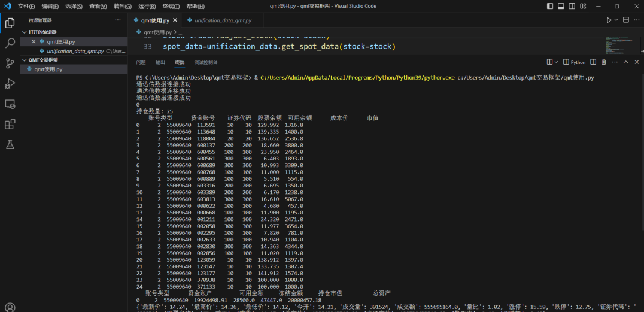Toggle secondary side bar visibility
Image resolution: width=644 pixels, height=312 pixels.
tap(572, 6)
